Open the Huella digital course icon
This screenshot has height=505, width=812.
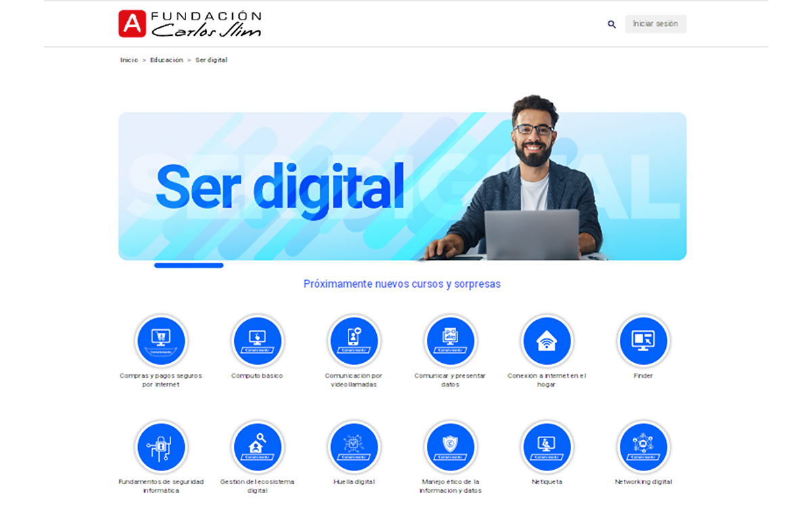pos(354,447)
